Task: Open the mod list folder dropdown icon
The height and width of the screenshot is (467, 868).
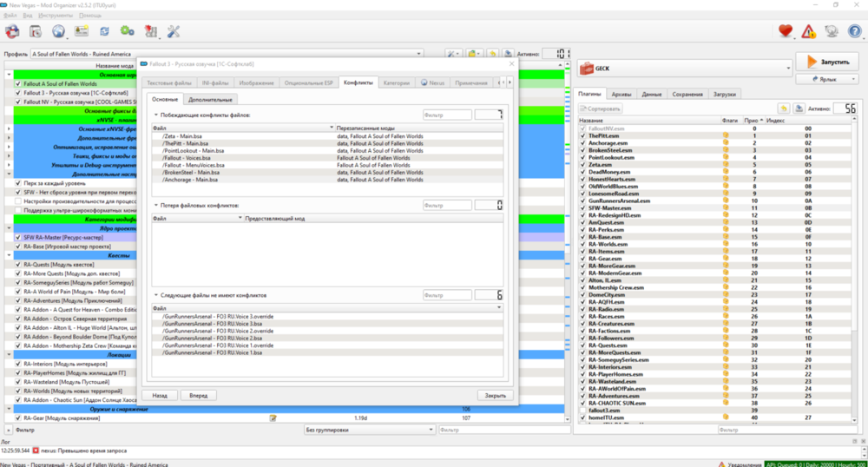Action: (473, 54)
